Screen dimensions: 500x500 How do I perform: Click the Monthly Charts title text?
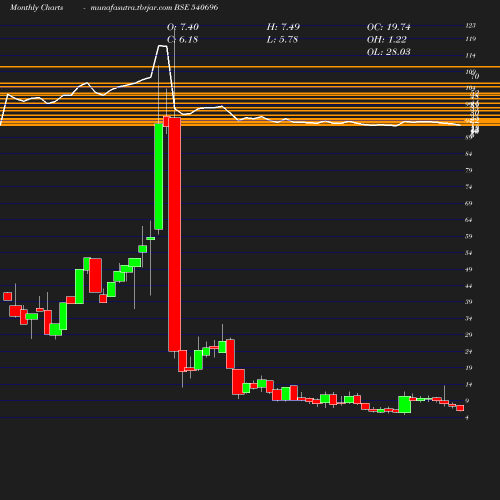pyautogui.click(x=37, y=8)
